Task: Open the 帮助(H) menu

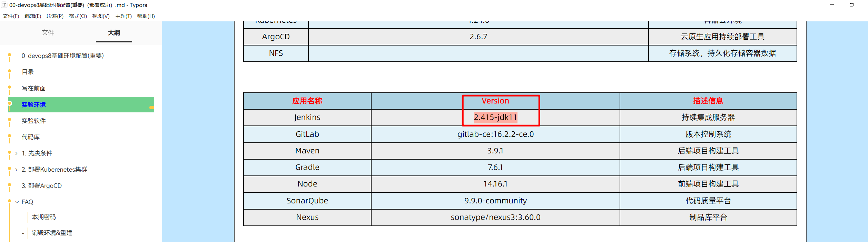Action: click(x=146, y=16)
